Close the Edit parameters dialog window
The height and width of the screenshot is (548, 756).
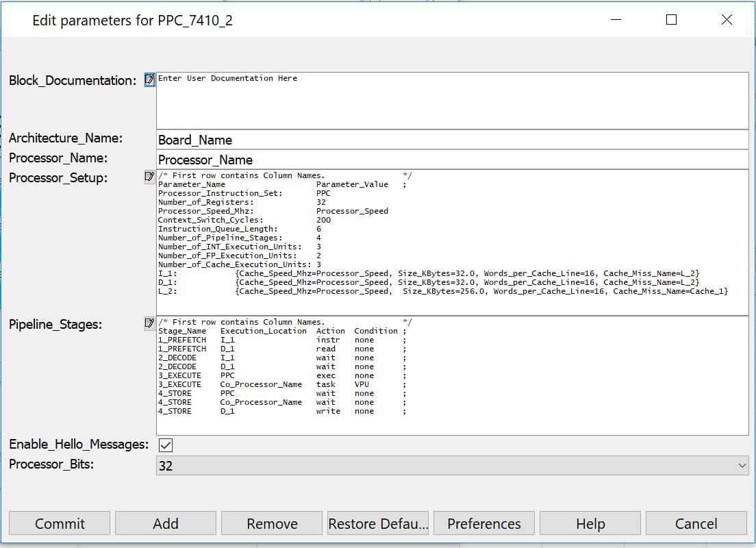(x=727, y=20)
